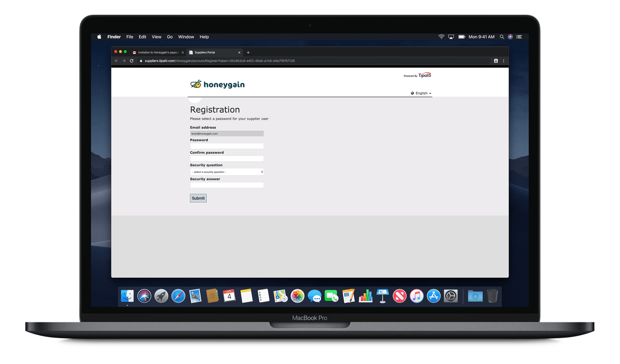The height and width of the screenshot is (364, 620).
Task: Open System Preferences gear in Dock
Action: pos(450,296)
